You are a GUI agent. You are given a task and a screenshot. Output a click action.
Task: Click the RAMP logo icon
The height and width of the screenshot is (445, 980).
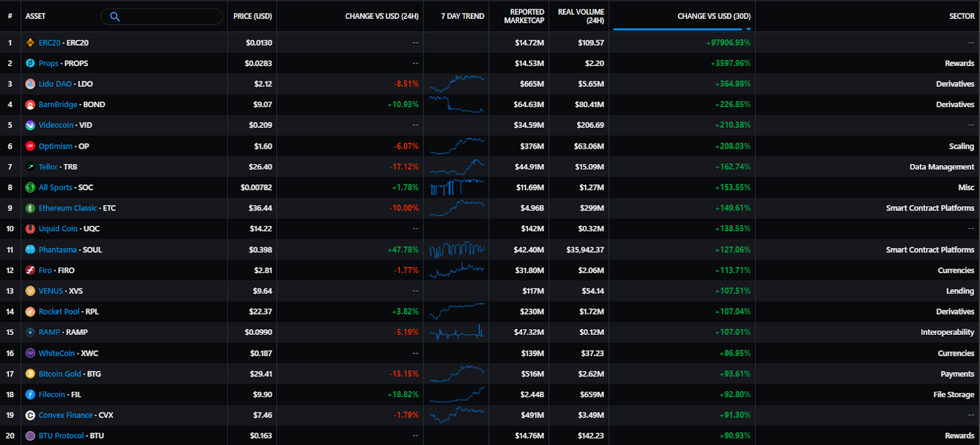pyautogui.click(x=30, y=332)
